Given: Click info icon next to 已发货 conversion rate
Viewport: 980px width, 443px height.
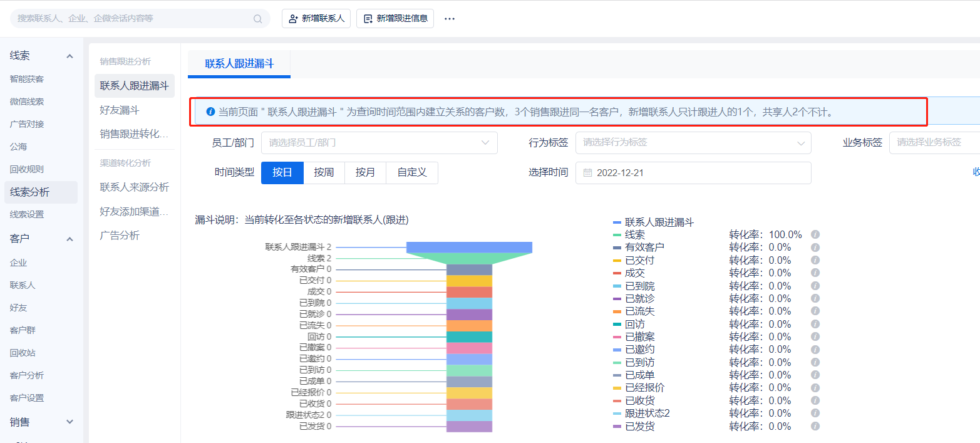Looking at the screenshot, I should [815, 426].
